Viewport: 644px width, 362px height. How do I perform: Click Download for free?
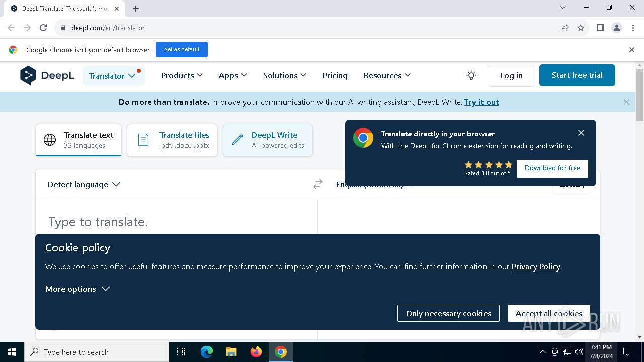point(552,168)
